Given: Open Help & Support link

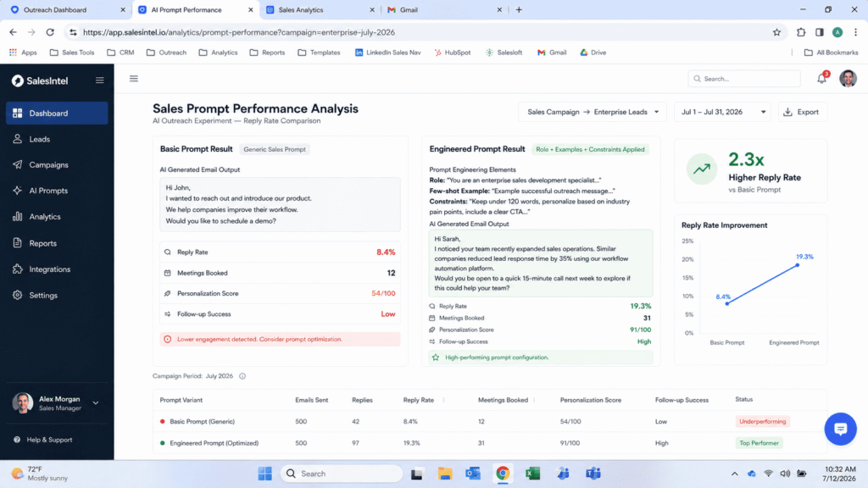Looking at the screenshot, I should tap(43, 440).
